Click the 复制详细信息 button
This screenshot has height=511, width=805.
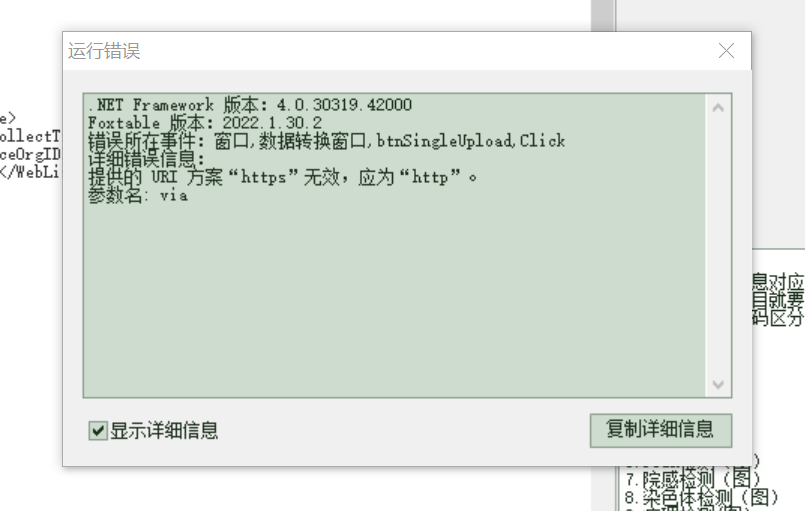pyautogui.click(x=661, y=430)
